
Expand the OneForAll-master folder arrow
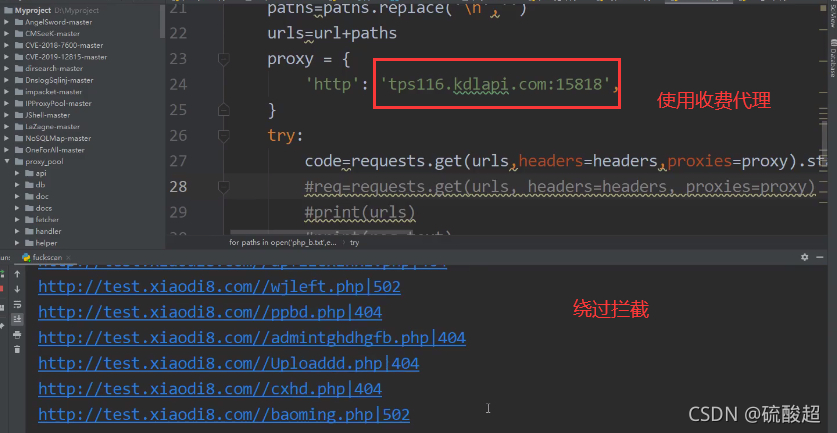tap(7, 150)
